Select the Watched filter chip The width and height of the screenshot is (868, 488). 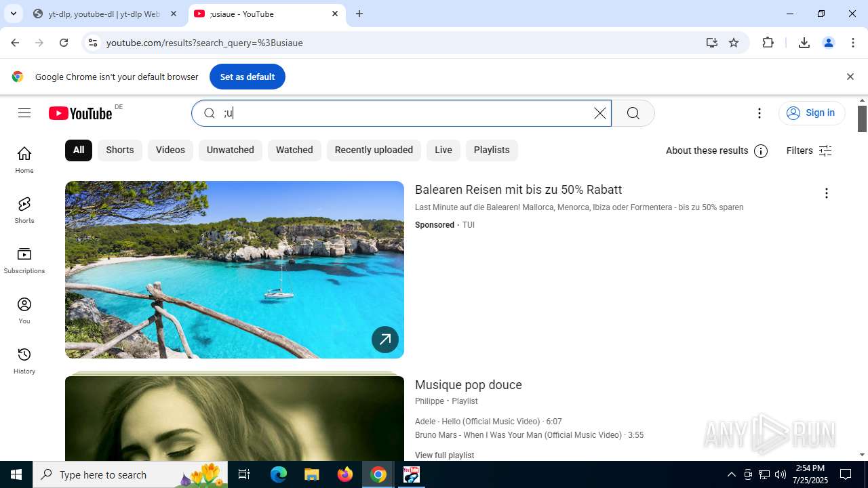pos(294,150)
